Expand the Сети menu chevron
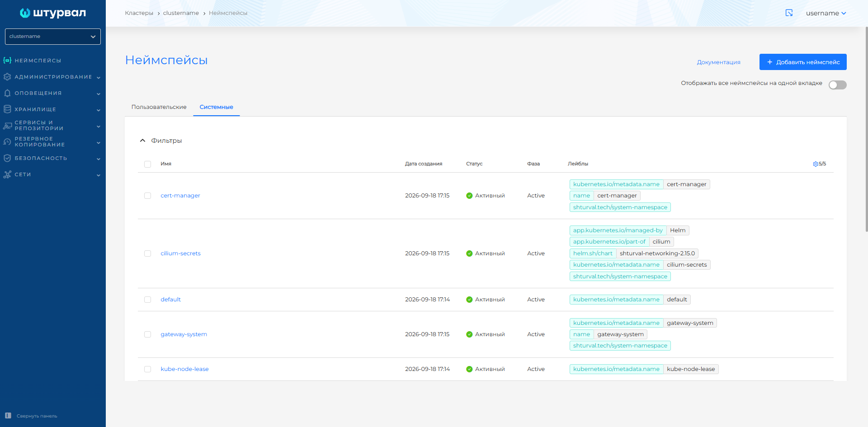The width and height of the screenshot is (868, 427). 99,175
